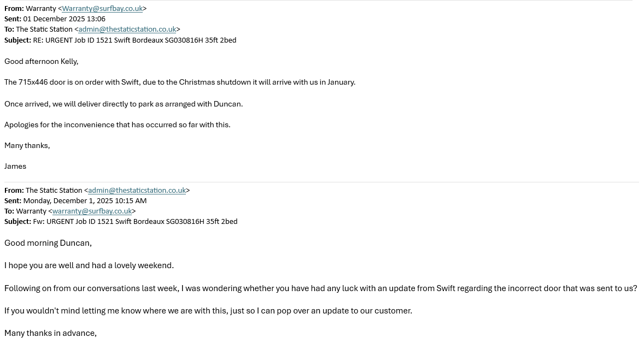This screenshot has height=355, width=644.
Task: Click the "I hope you are well" line
Action: [x=89, y=265]
